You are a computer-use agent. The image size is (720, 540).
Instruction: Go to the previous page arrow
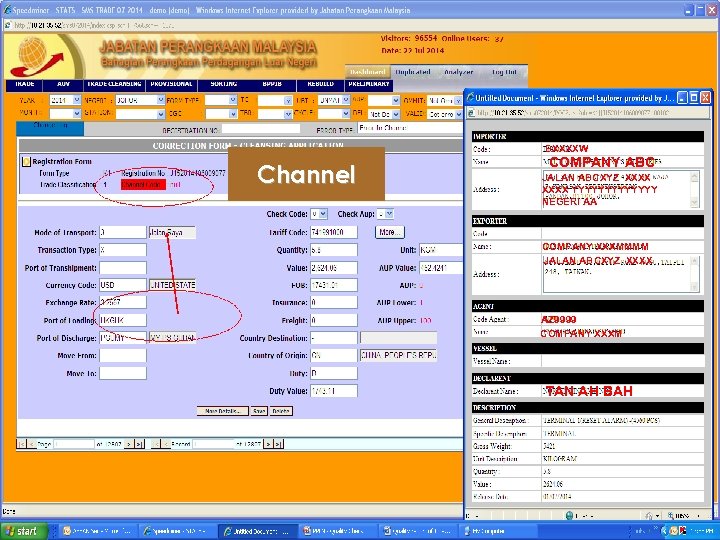tap(32, 444)
